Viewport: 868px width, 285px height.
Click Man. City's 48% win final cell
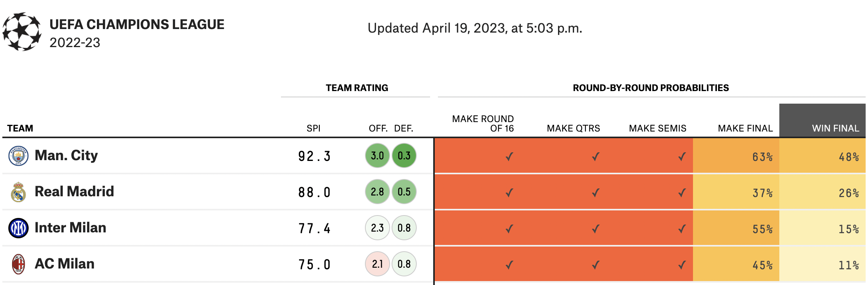tap(848, 157)
